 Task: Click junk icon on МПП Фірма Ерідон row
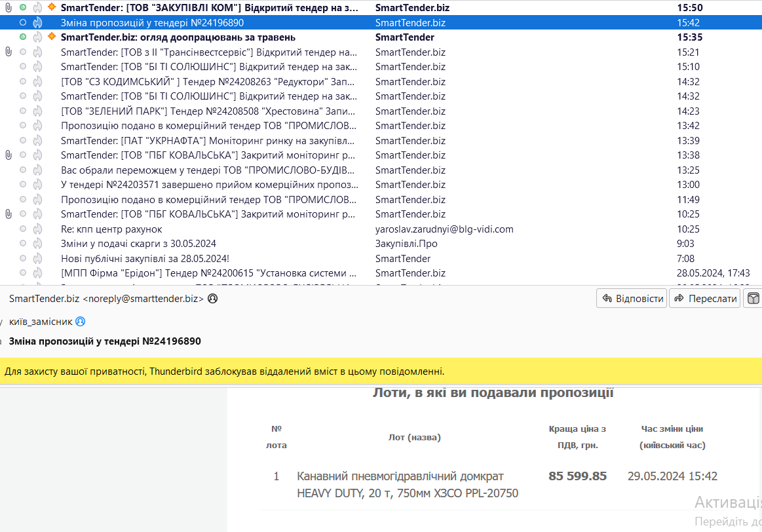click(x=37, y=273)
